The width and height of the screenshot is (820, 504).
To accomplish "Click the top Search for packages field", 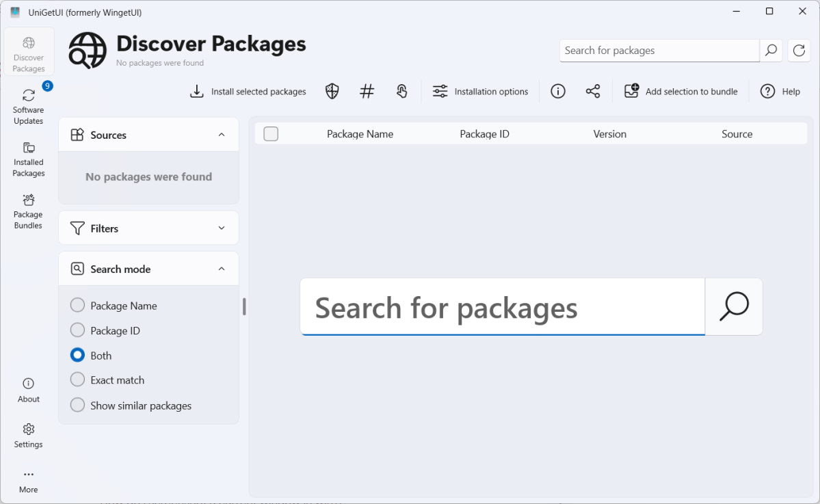I will point(659,51).
